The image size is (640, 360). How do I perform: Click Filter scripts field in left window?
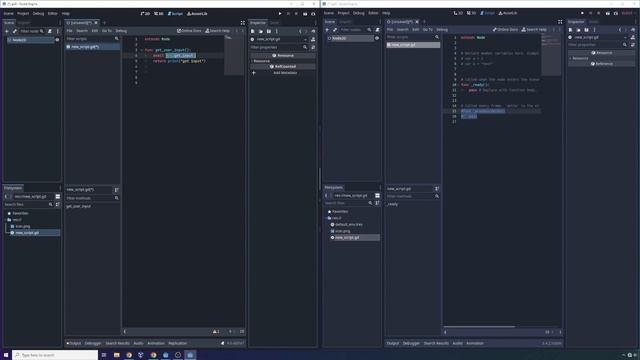92,39
